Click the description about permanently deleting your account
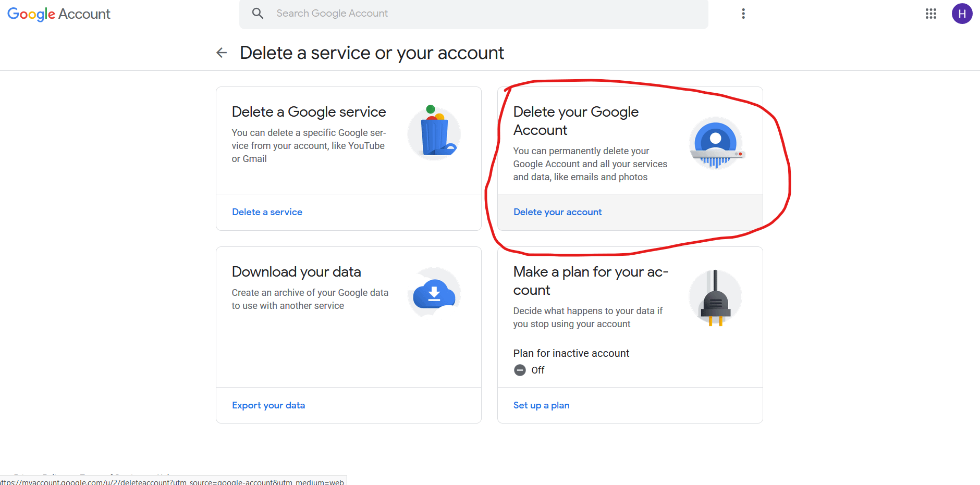This screenshot has height=485, width=980. [590, 164]
